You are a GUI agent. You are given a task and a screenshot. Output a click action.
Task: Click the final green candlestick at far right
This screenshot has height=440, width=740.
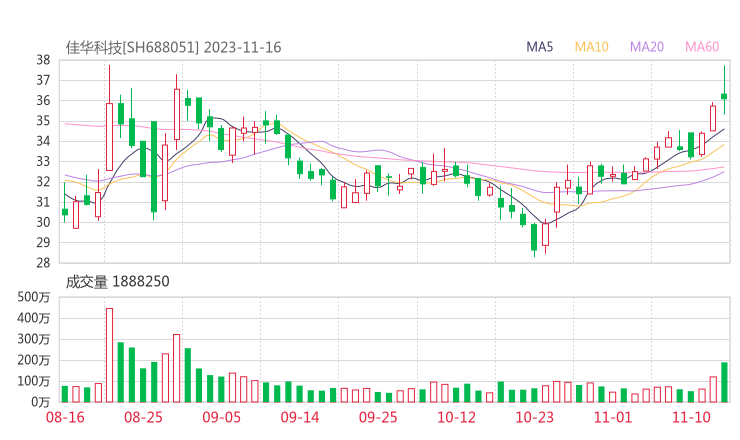[x=724, y=96]
